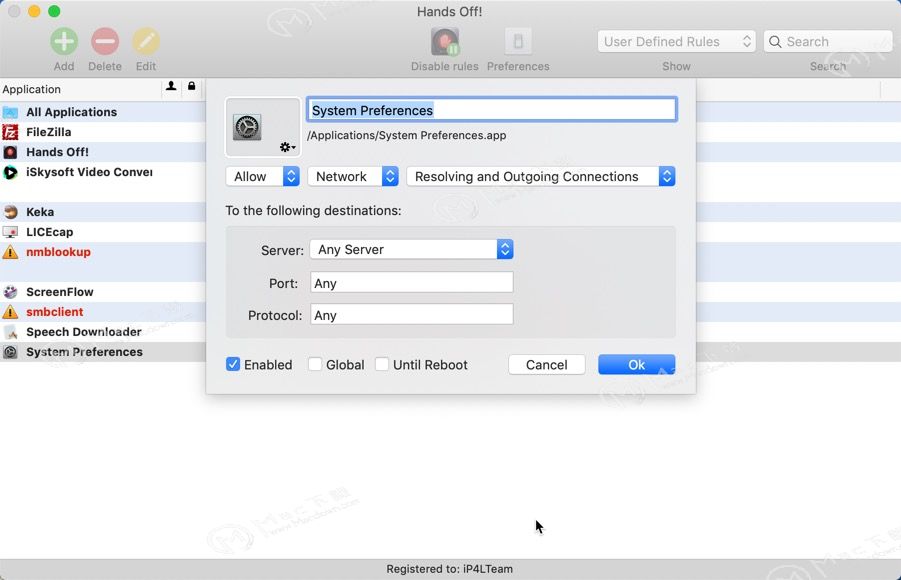Select the Hands Off! row
The width and height of the screenshot is (901, 580).
pos(103,152)
